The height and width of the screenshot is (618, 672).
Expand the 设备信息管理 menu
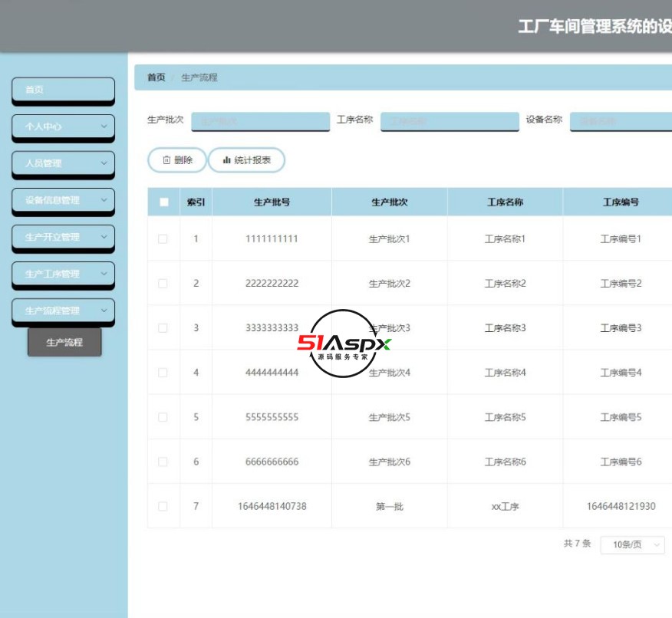(x=62, y=201)
